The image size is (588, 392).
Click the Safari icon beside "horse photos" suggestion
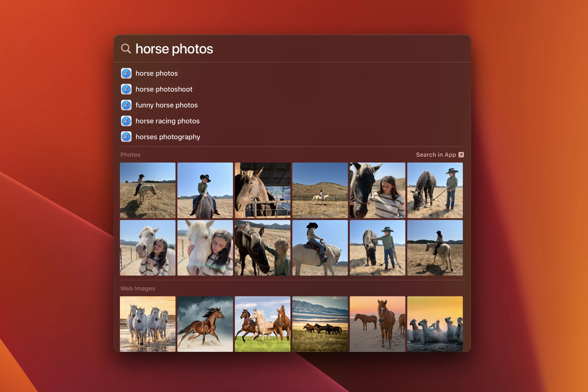(126, 73)
